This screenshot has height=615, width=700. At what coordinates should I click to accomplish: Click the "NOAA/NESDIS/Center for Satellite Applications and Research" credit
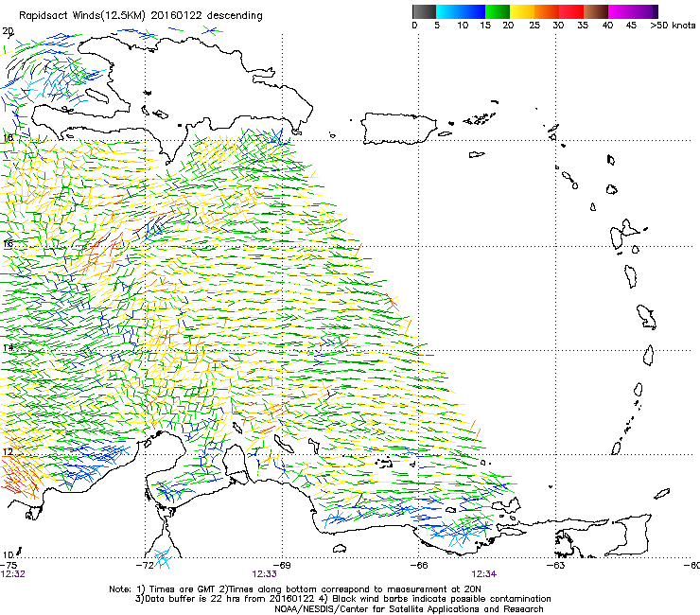409,609
